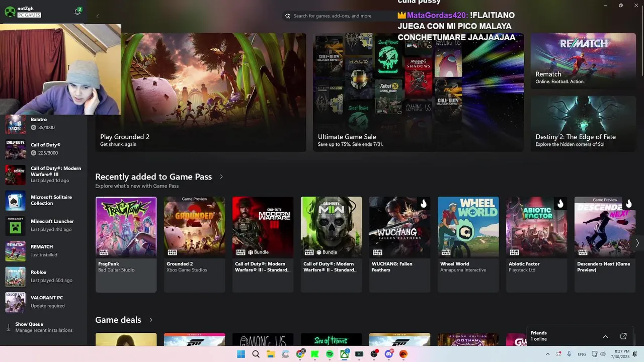Viewport: 644px width, 362px height.
Task: Open Microsoft Solitaire Collection icon
Action: click(15, 200)
